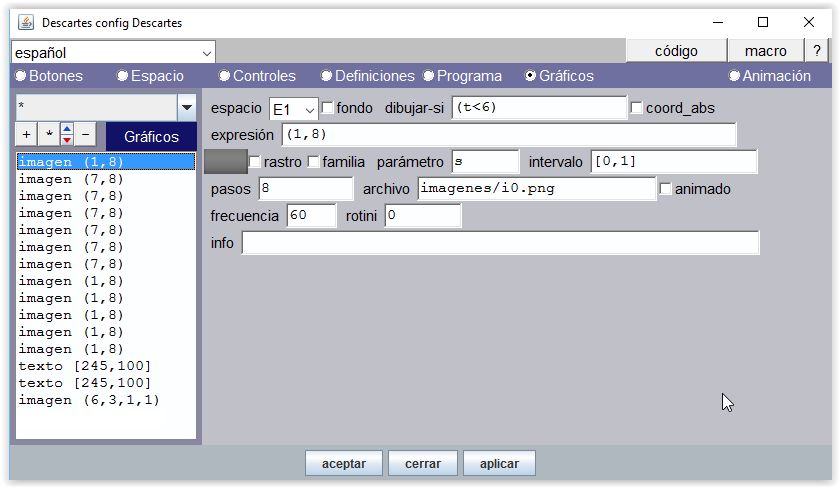Click the question mark help button
Viewport: 840px width, 488px height.
817,51
